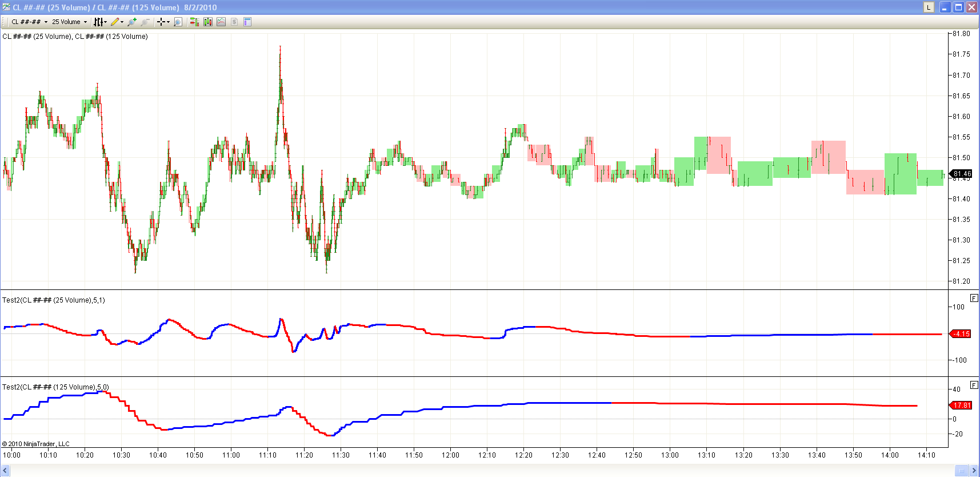Click the 13:00 time axis label
Screen dimensions: 980x477
pos(670,455)
